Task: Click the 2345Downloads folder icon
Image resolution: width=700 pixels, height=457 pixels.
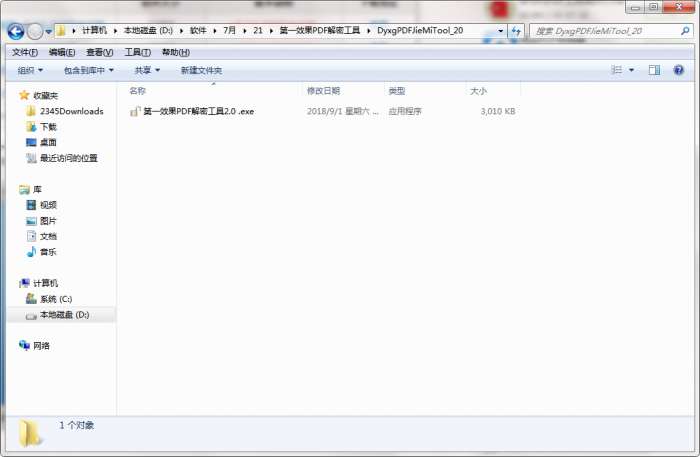Action: tap(31, 111)
